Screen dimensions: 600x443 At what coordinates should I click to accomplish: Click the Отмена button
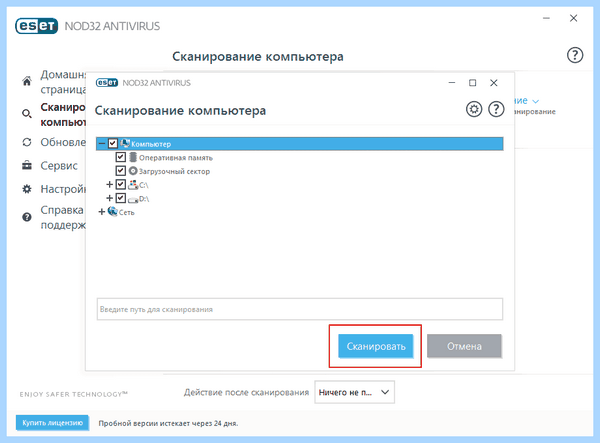click(x=464, y=346)
